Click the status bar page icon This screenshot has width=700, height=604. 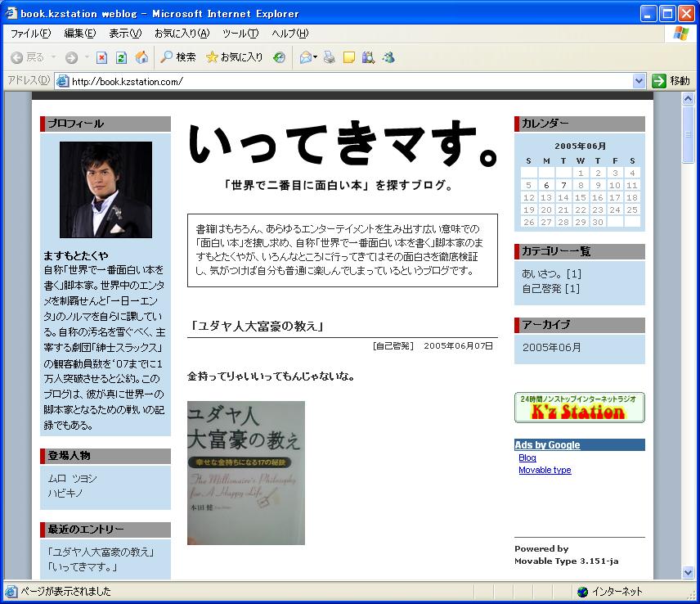pyautogui.click(x=11, y=592)
